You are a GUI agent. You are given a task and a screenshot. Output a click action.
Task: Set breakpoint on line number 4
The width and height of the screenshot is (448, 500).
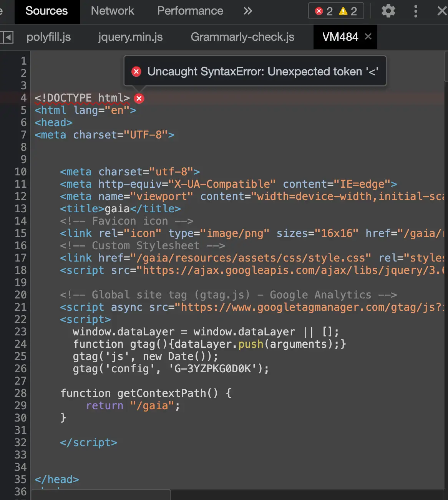coord(23,98)
